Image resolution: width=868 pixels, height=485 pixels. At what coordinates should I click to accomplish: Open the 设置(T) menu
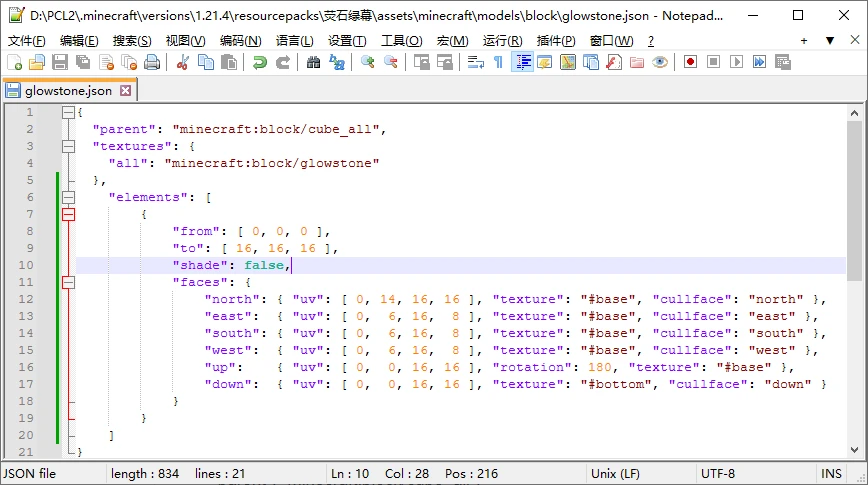click(347, 40)
